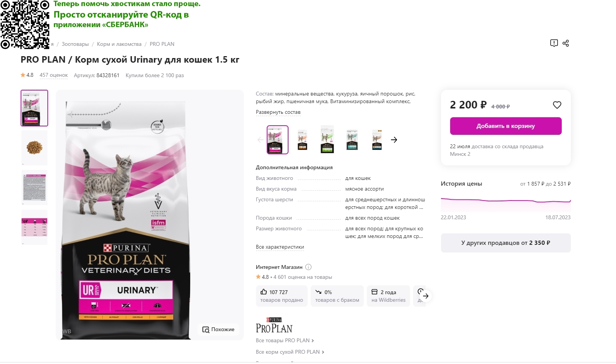
Task: Select the kibble photo thumbnail
Action: (34, 147)
